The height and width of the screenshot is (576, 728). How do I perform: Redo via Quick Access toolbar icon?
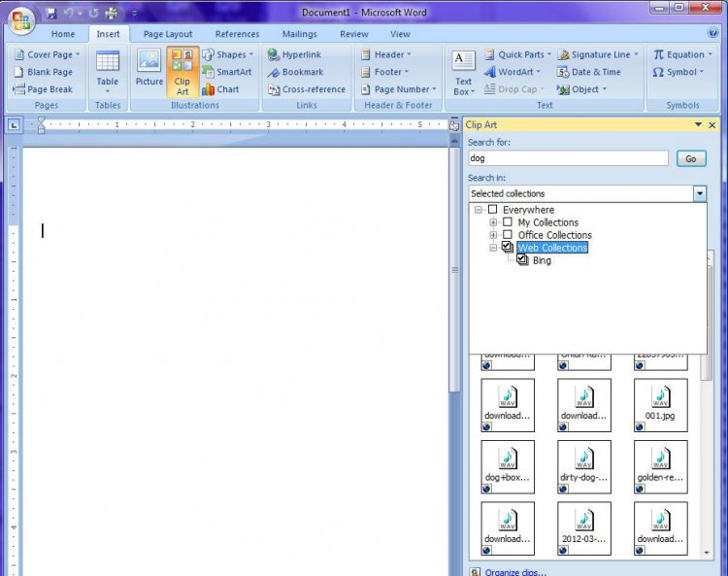click(x=94, y=13)
